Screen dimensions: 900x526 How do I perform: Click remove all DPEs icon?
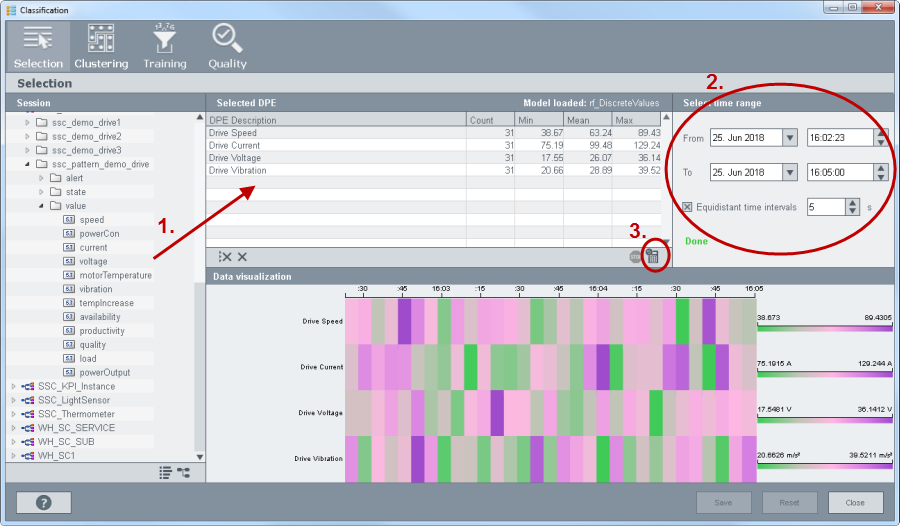[224, 257]
